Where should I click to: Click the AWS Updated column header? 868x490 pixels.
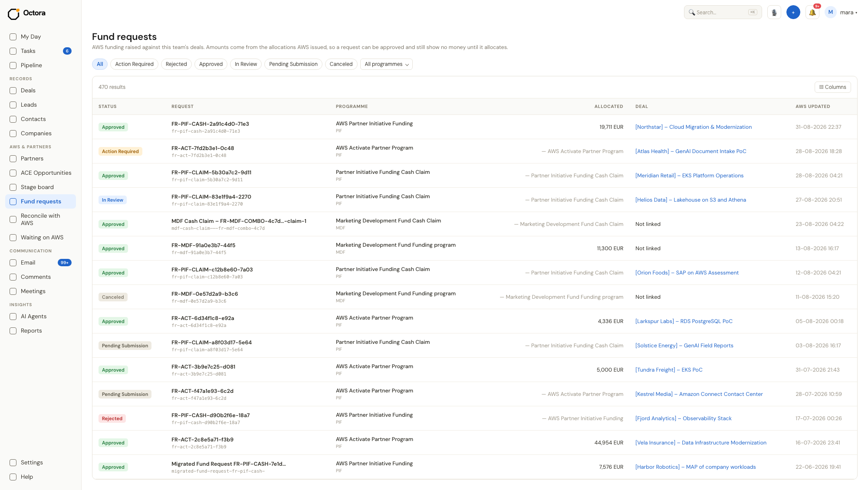(x=813, y=107)
